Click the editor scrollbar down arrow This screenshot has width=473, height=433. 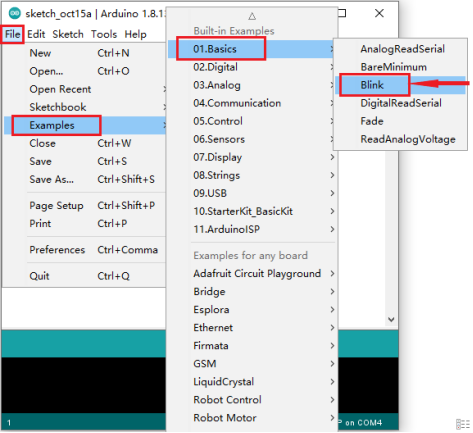point(391,319)
